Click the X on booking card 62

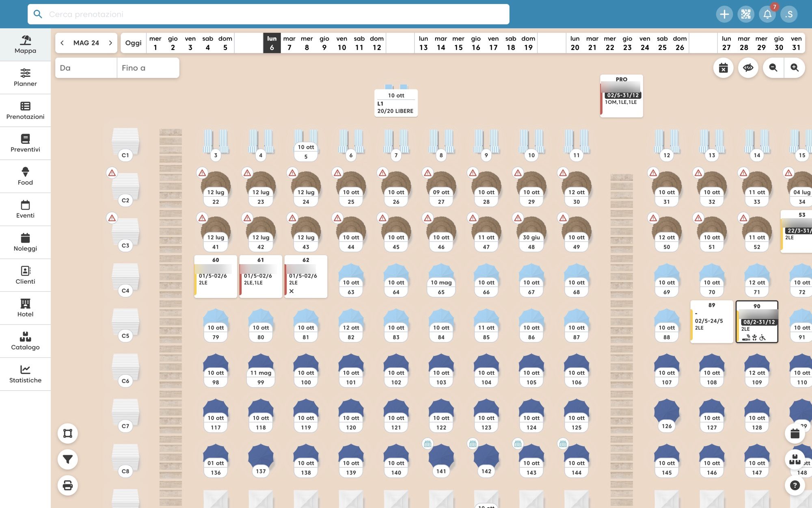click(292, 291)
